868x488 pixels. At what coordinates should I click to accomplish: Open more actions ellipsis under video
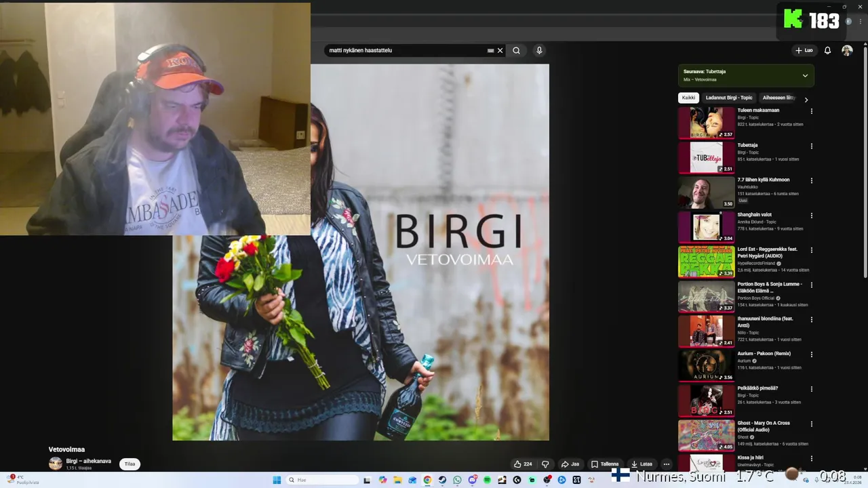[667, 464]
